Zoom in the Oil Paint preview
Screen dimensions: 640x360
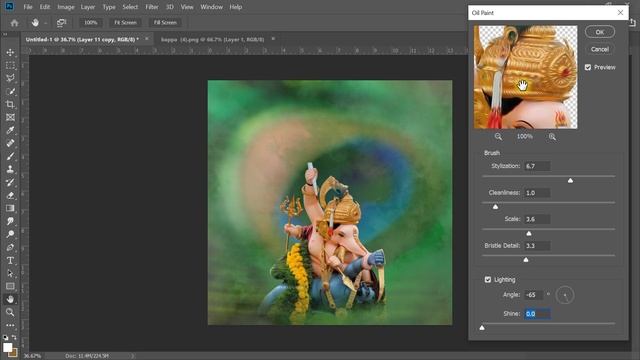[x=552, y=137]
